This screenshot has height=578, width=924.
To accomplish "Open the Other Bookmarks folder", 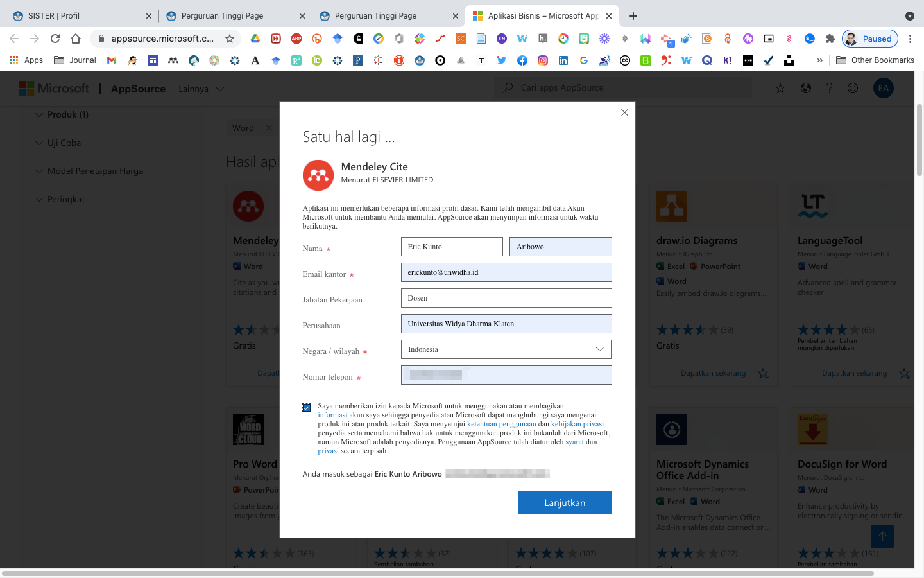I will 875,60.
